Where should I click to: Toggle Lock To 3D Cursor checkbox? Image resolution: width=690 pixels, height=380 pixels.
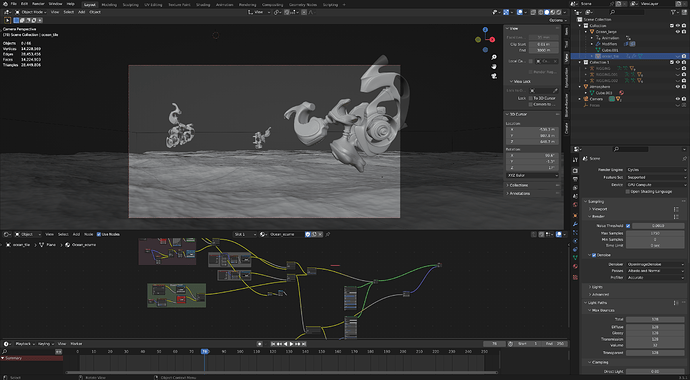click(530, 98)
